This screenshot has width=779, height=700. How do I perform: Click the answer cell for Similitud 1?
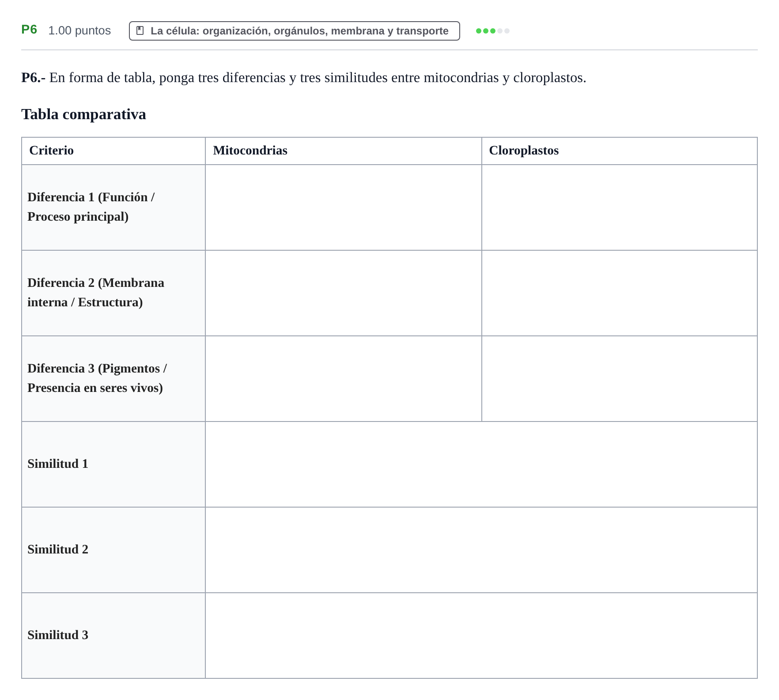click(481, 464)
